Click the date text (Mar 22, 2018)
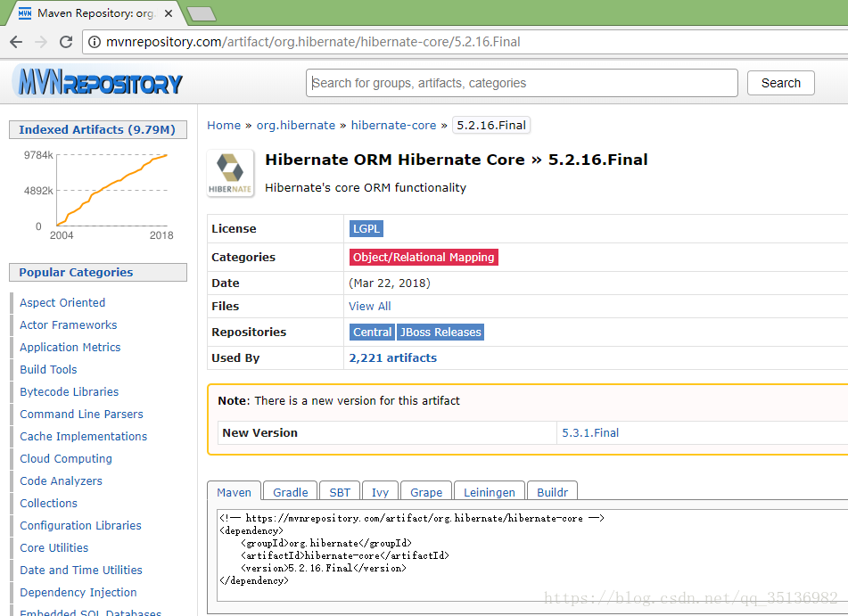This screenshot has height=616, width=848. [x=390, y=283]
